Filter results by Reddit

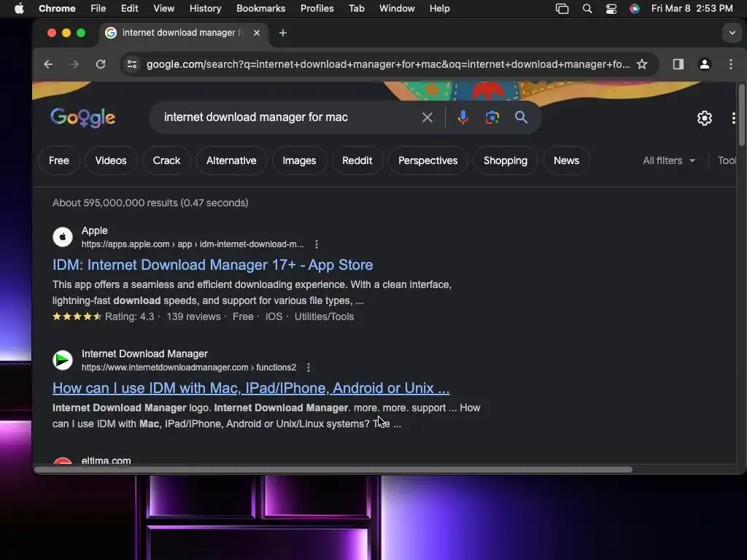[357, 160]
